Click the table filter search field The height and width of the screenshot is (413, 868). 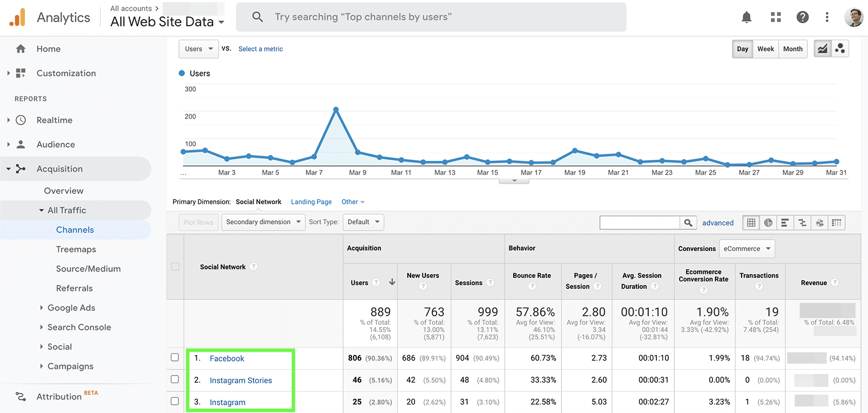[639, 223]
